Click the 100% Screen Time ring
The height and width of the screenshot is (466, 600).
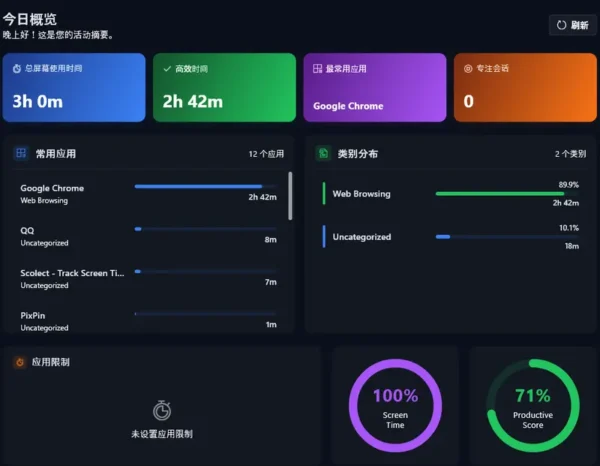point(395,406)
